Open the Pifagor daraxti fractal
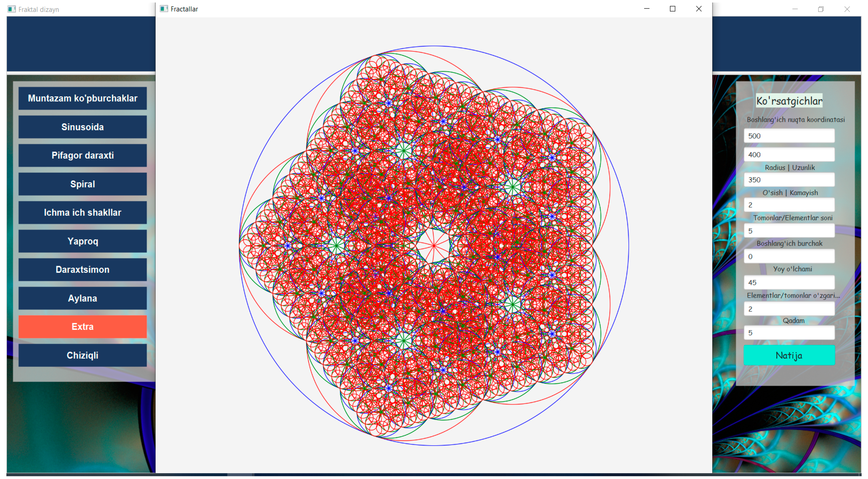This screenshot has height=479, width=868. (82, 155)
